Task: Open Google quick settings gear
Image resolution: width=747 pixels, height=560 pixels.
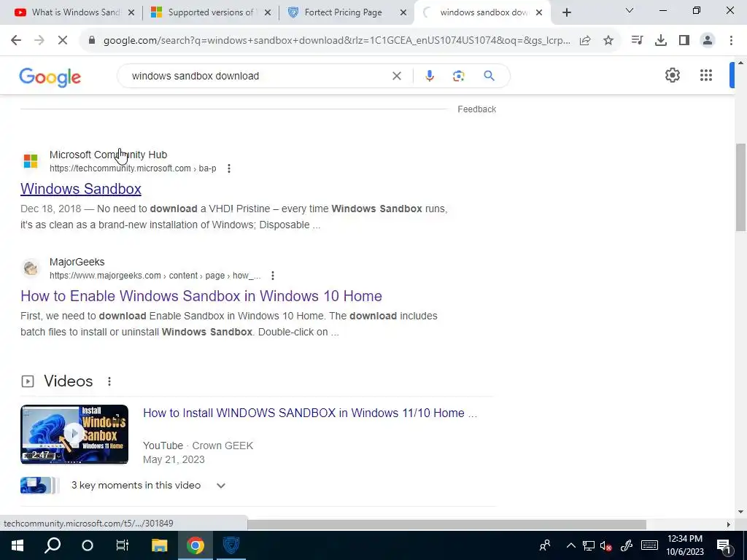Action: pyautogui.click(x=672, y=75)
